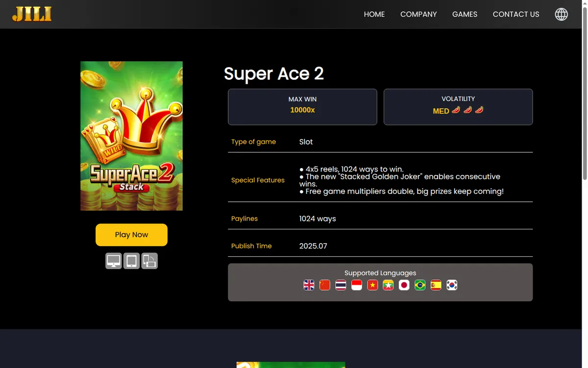588x368 pixels.
Task: Click the Brazil flag
Action: [420, 285]
